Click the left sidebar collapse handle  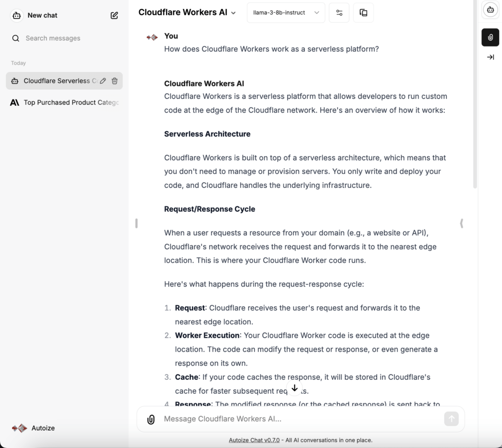136,224
